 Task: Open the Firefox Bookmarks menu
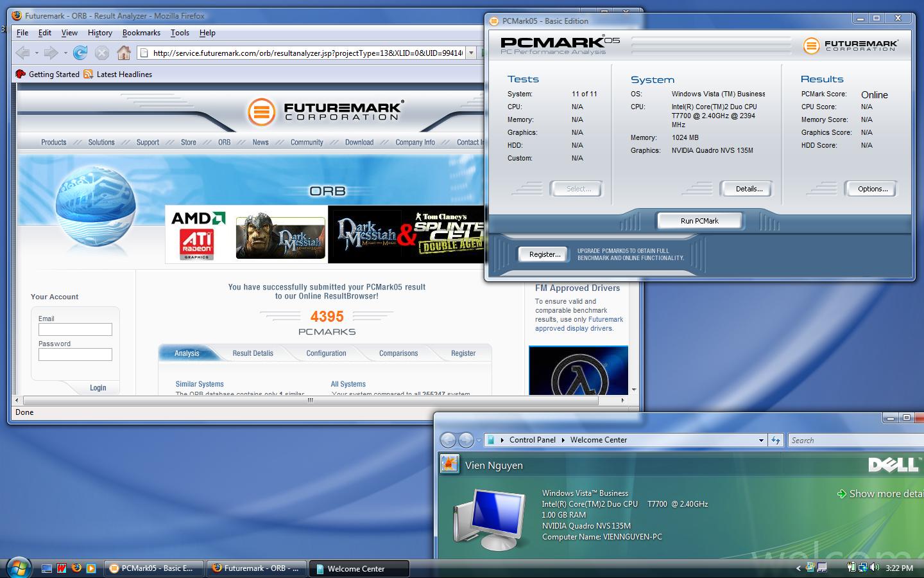point(141,33)
